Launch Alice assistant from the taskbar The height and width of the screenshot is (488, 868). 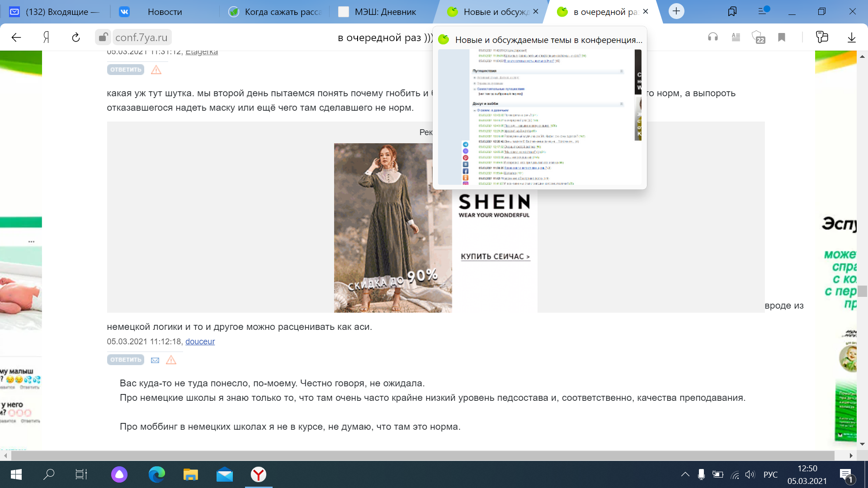(119, 474)
